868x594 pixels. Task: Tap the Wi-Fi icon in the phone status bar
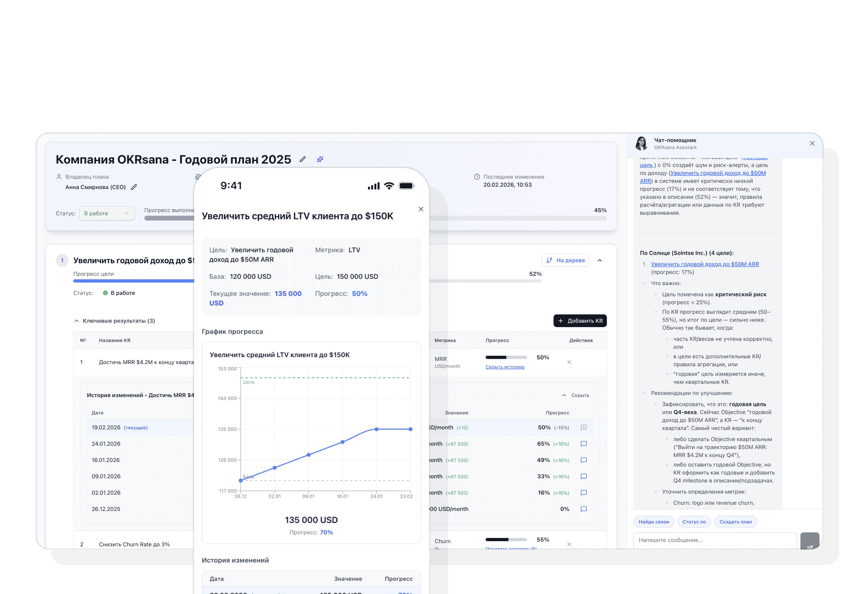(x=389, y=185)
